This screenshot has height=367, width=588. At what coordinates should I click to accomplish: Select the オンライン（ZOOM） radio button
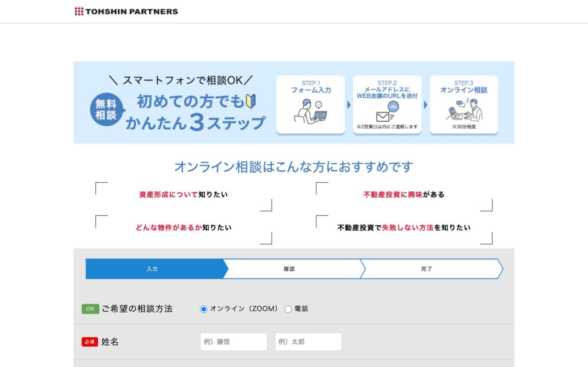pos(203,309)
